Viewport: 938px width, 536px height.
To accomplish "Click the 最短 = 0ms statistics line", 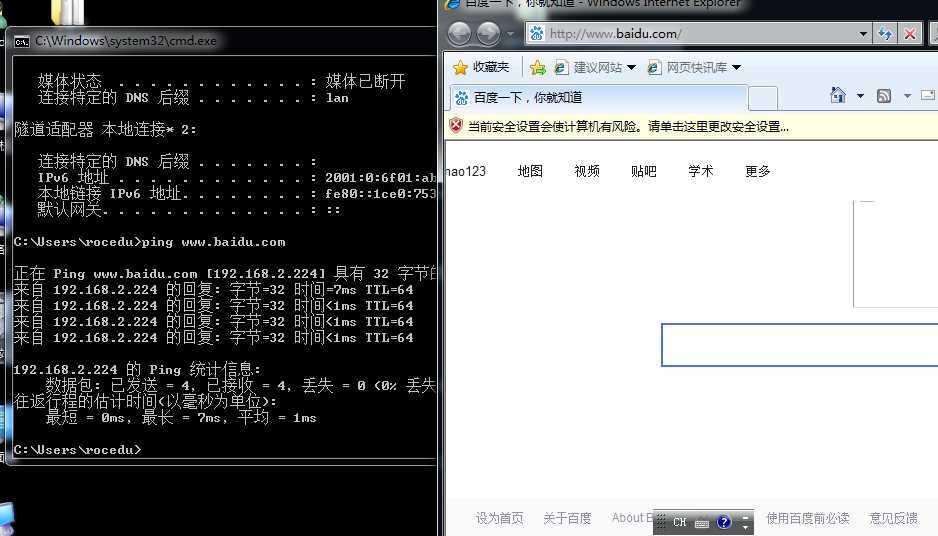I will (x=181, y=418).
